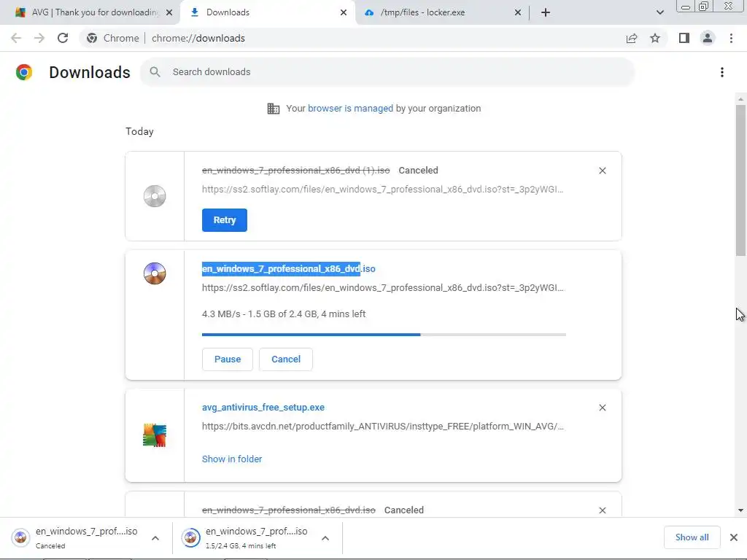Expand options for the canceled download shelf item

pyautogui.click(x=155, y=538)
